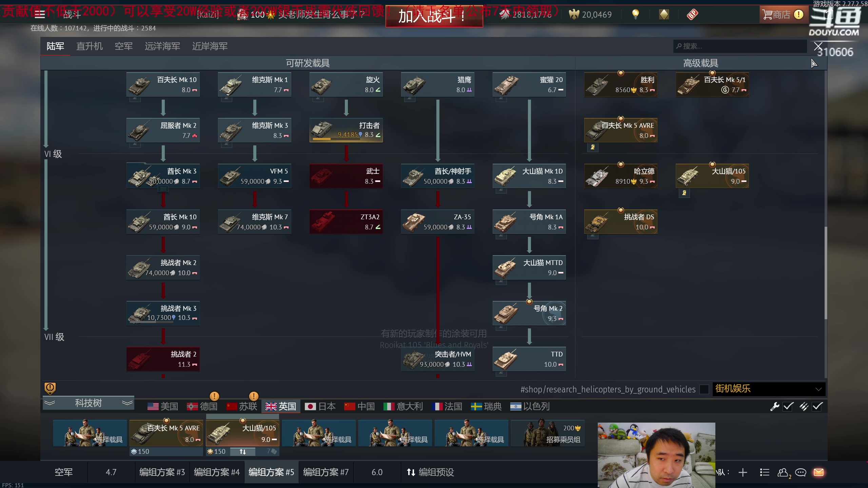Image resolution: width=868 pixels, height=488 pixels.
Task: Select the first empty 选择载具 crew slot
Action: [x=90, y=433]
